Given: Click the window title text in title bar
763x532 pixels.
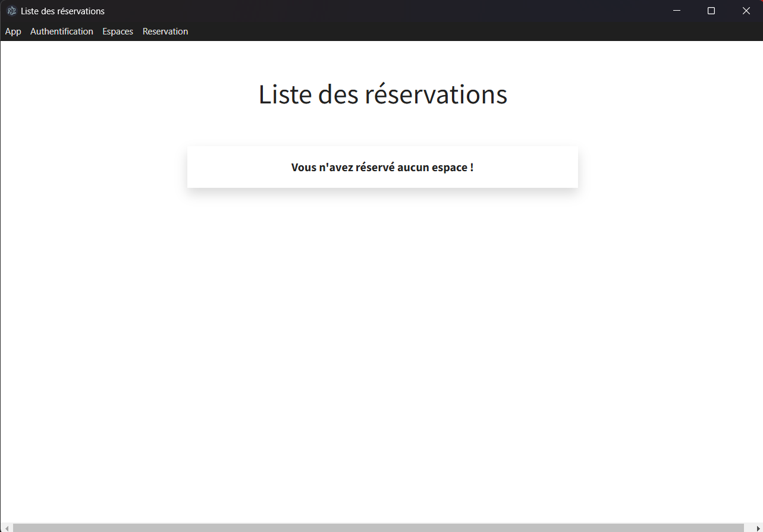Looking at the screenshot, I should click(62, 11).
